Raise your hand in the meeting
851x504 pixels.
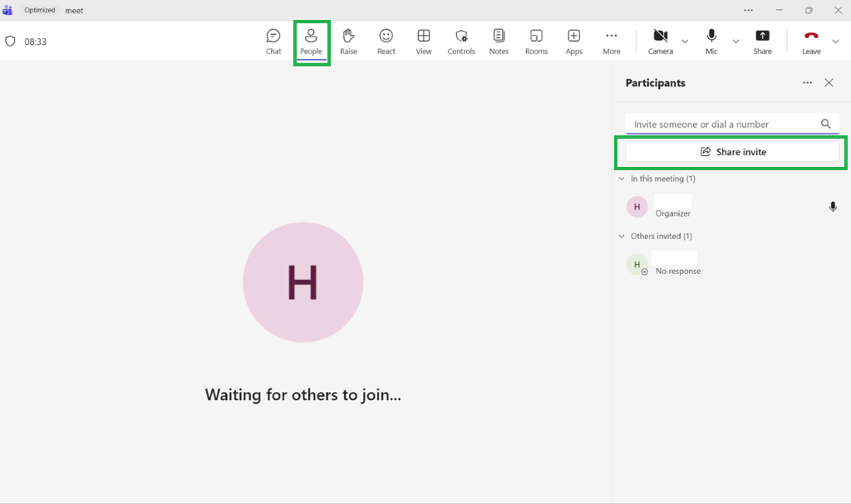[x=348, y=42]
